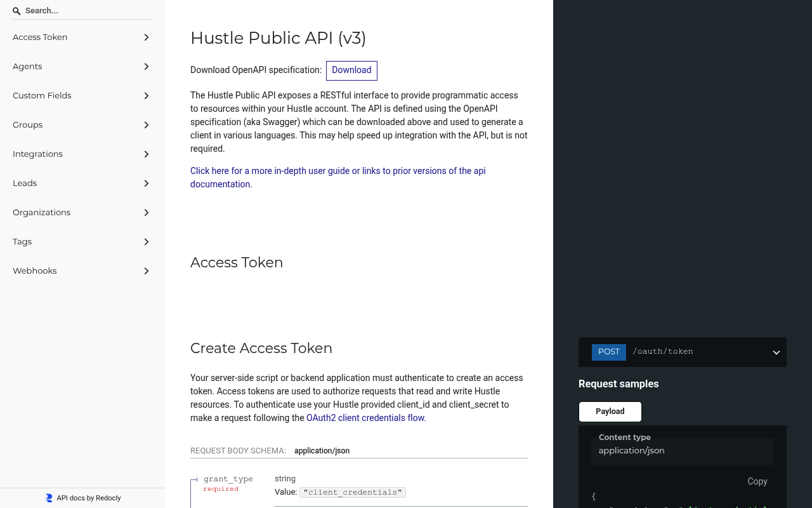Open the Custom Fields sidebar section

[82, 95]
